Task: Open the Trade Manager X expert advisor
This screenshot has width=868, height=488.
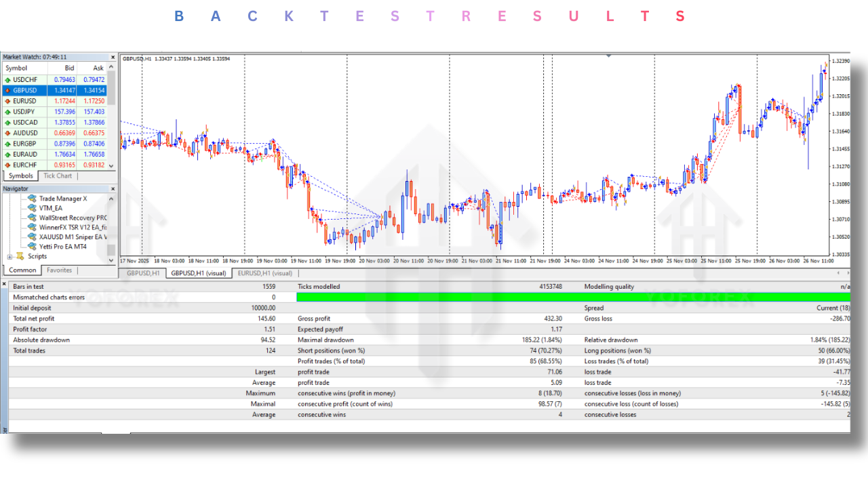Action: (62, 199)
